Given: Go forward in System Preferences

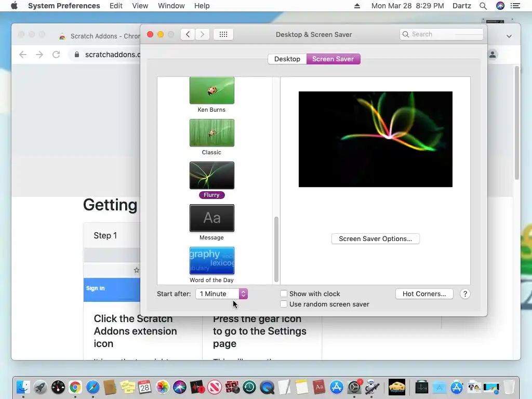Looking at the screenshot, I should point(202,34).
